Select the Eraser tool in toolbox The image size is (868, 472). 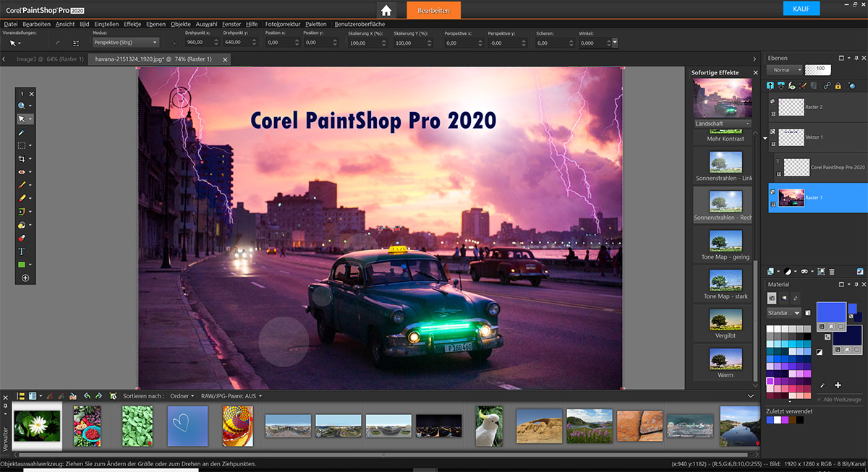[22, 198]
